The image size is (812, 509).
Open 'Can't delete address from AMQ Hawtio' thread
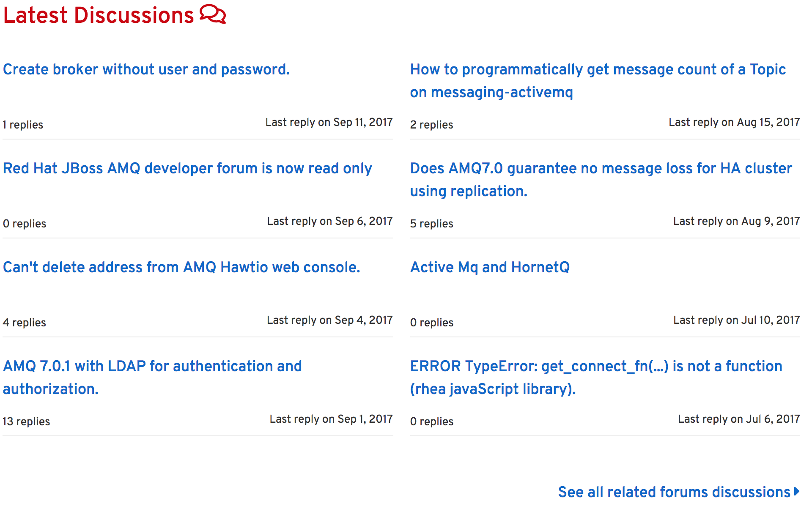pos(181,267)
